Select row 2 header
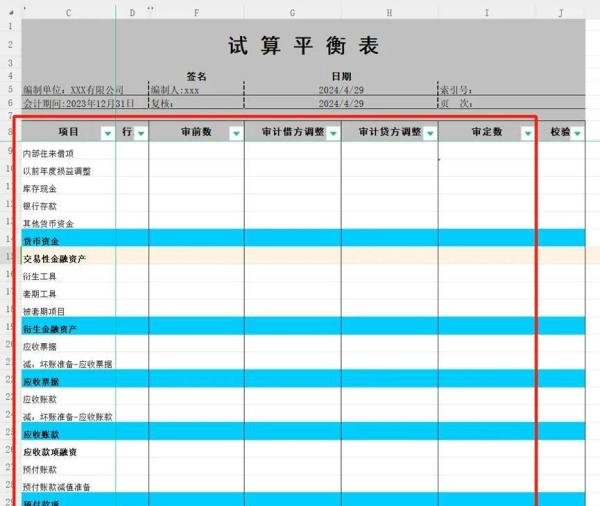The height and width of the screenshot is (506, 600). 11,44
